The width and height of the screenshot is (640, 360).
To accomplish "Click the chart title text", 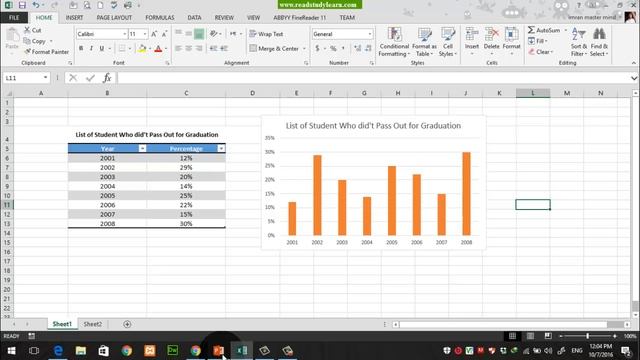I will 373,126.
